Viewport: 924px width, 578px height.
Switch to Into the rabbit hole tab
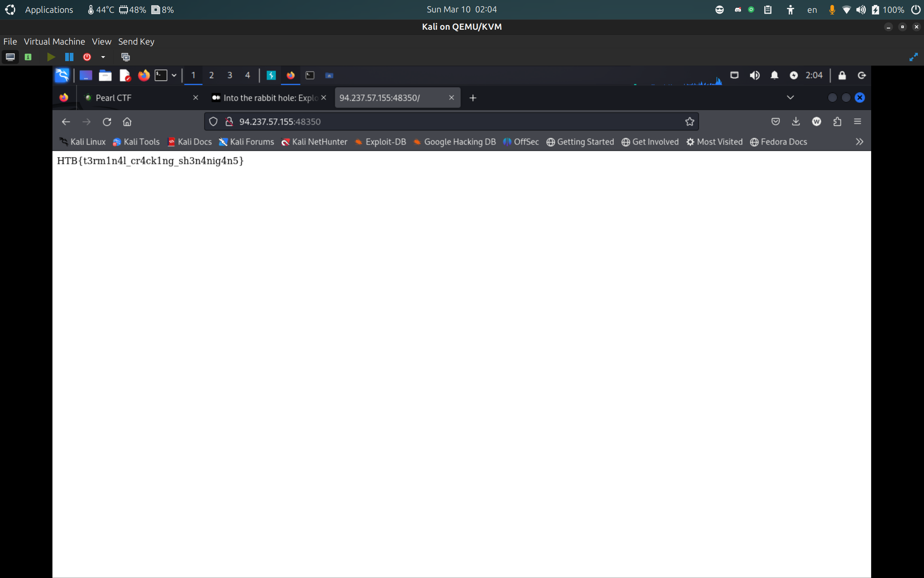pyautogui.click(x=268, y=98)
